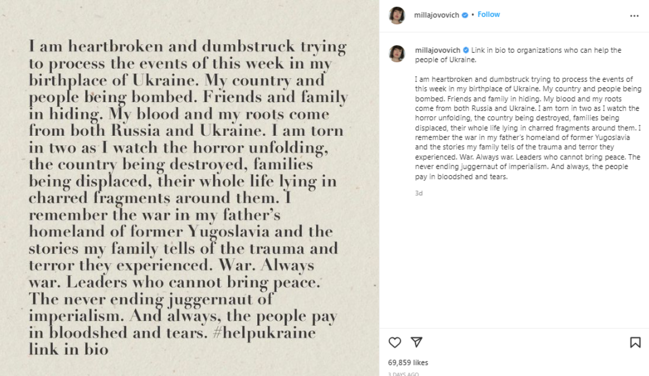649x376 pixels.
Task: Open millajovovich username in the caption
Action: coord(437,50)
